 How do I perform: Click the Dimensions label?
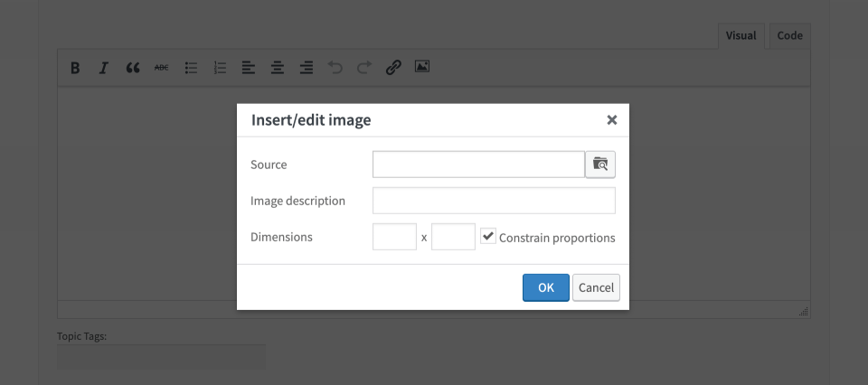281,237
